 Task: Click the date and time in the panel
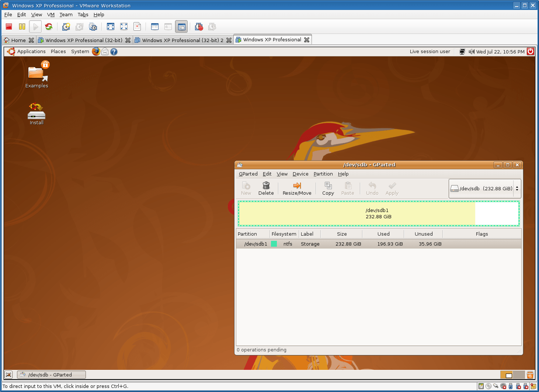(x=500, y=52)
